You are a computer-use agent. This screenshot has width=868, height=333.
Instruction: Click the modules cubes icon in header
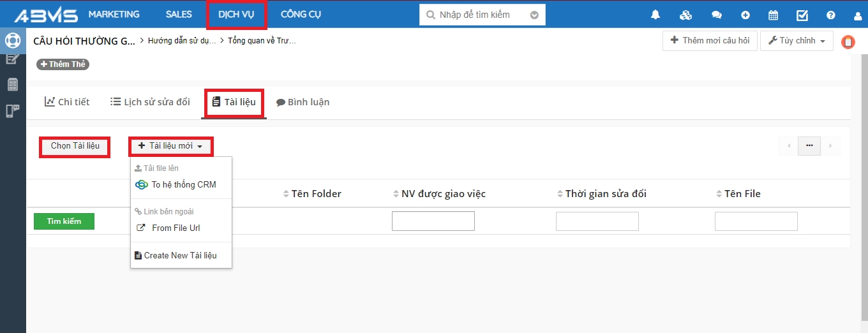point(685,15)
